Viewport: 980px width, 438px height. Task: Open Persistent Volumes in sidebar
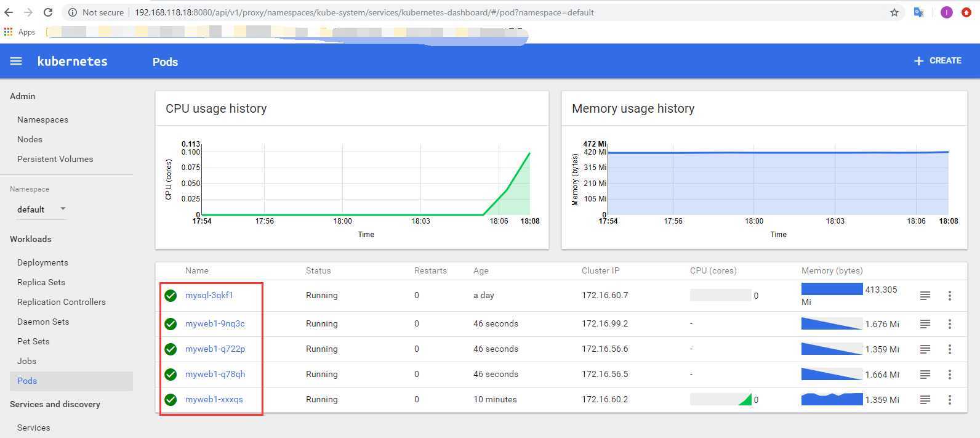click(x=55, y=159)
